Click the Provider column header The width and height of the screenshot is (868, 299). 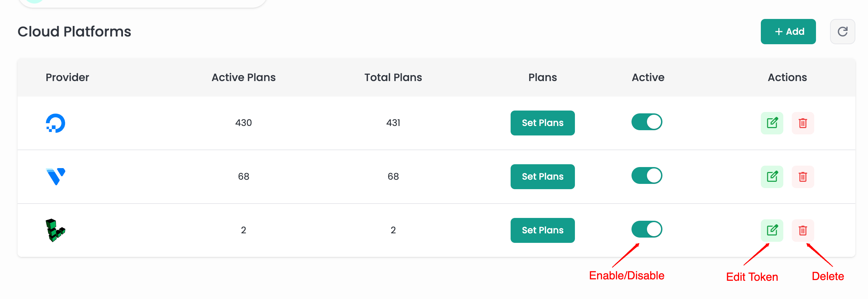click(67, 78)
